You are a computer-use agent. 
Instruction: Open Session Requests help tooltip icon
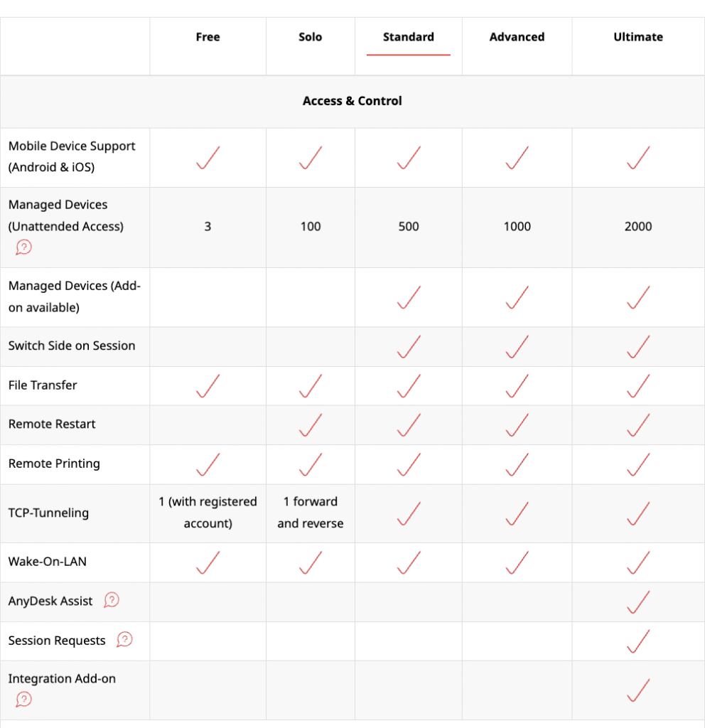[x=124, y=640]
